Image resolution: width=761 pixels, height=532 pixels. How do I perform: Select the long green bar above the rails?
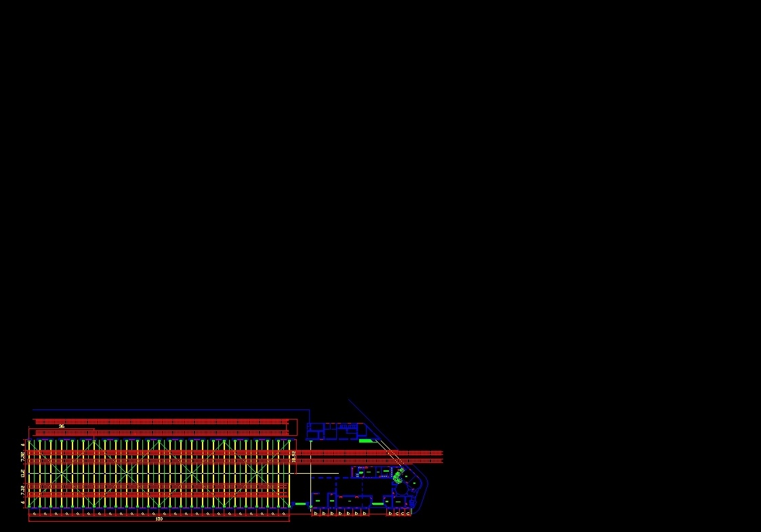365,441
